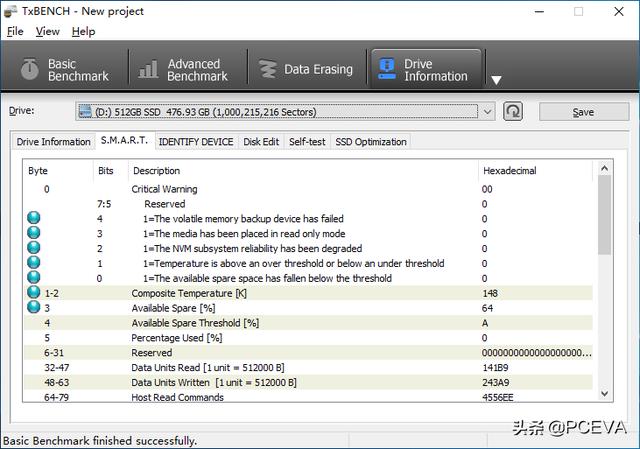Switch to the Drive Information tab
The height and width of the screenshot is (449, 640).
click(53, 142)
